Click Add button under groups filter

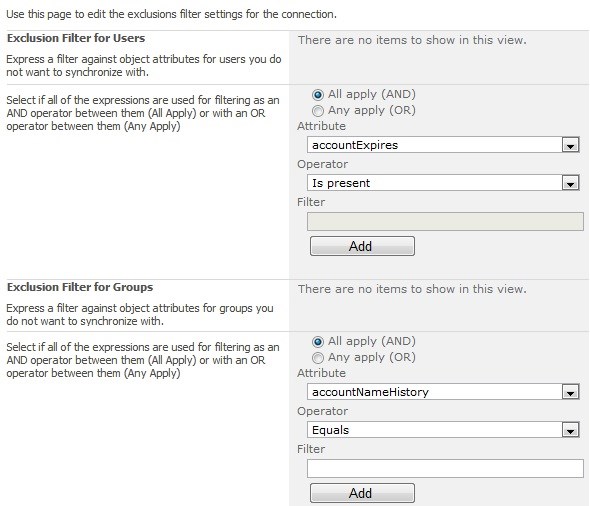(x=362, y=493)
